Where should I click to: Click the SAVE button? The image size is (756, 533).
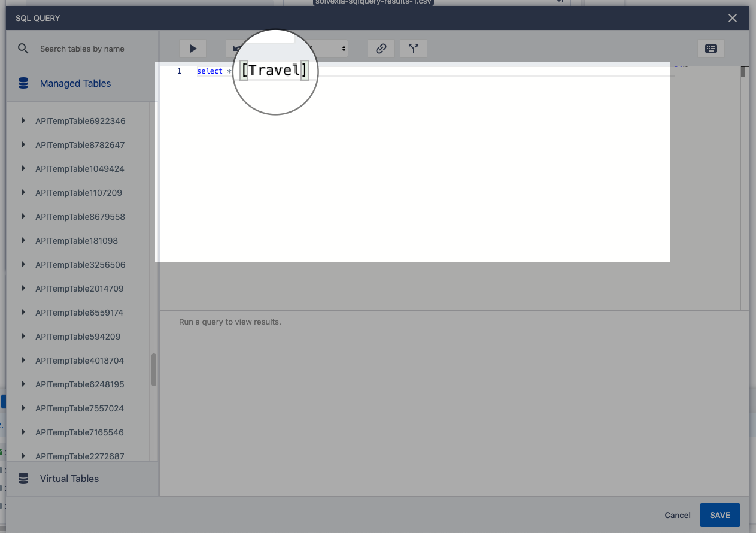719,515
